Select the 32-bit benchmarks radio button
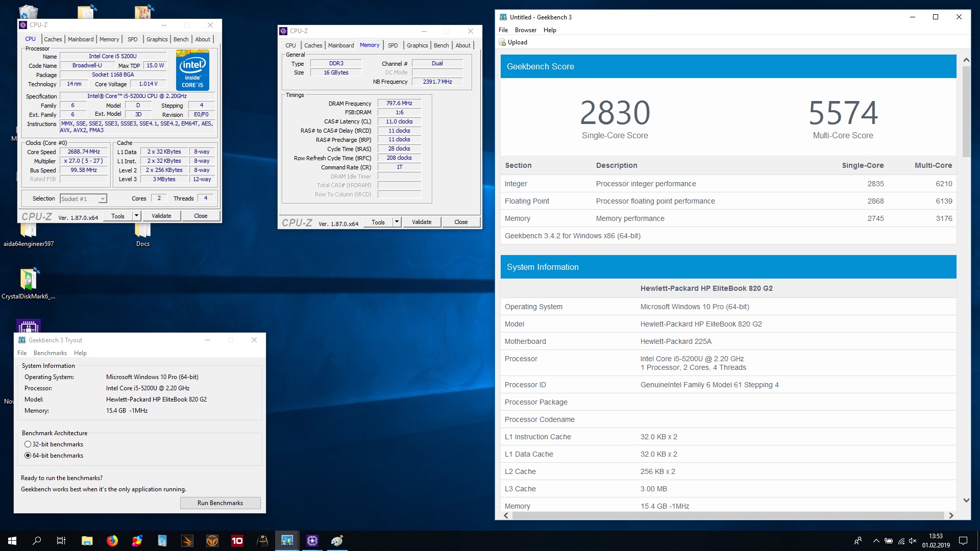980x551 pixels. [28, 444]
